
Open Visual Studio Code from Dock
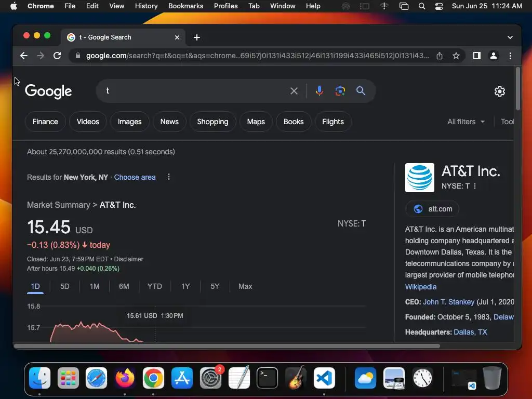pyautogui.click(x=324, y=378)
